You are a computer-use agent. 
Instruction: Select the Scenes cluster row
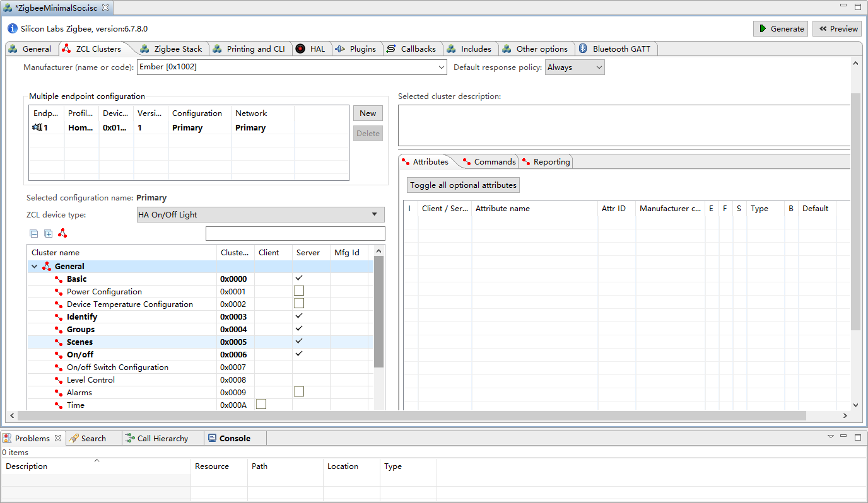tap(200, 342)
